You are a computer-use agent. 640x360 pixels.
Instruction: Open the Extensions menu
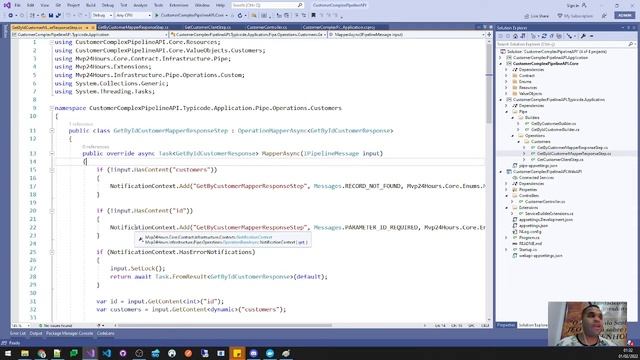point(179,5)
